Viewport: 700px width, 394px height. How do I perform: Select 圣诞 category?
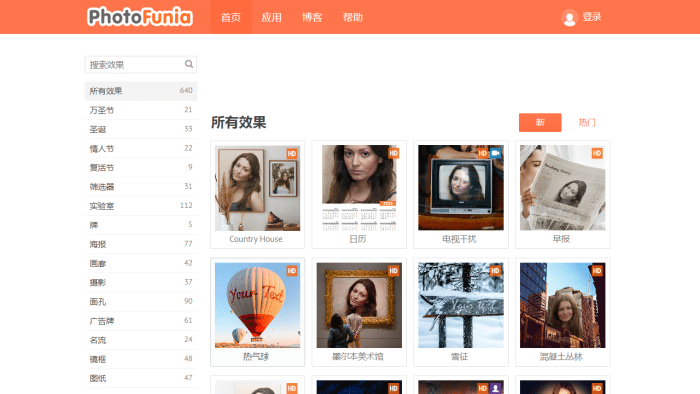point(141,129)
